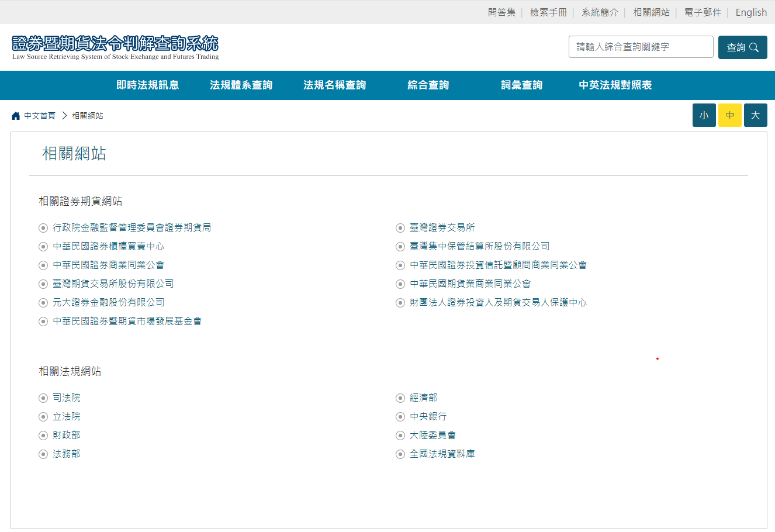Click bullet icon beside 法務部
Screen dimensions: 775x532
(43, 454)
